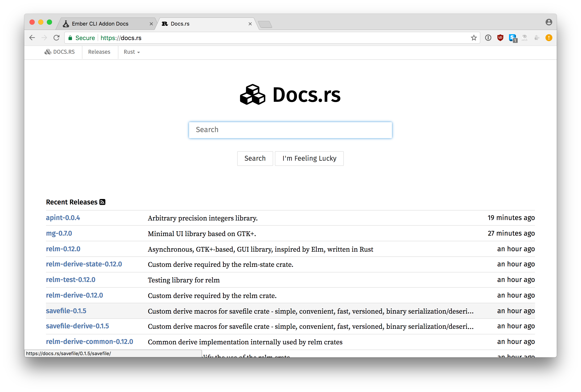This screenshot has height=392, width=581.
Task: Click the user profile icon in the browser frame
Action: pos(549,22)
